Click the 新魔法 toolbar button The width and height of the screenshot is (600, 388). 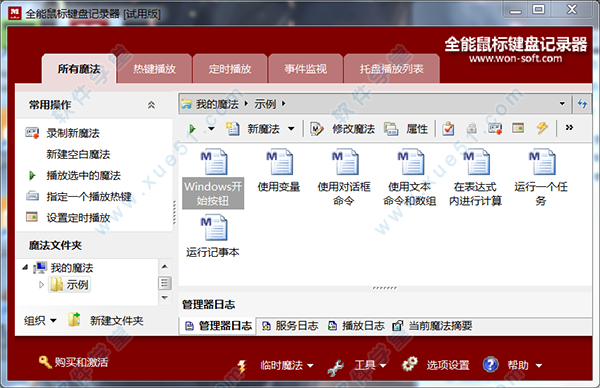pyautogui.click(x=253, y=129)
